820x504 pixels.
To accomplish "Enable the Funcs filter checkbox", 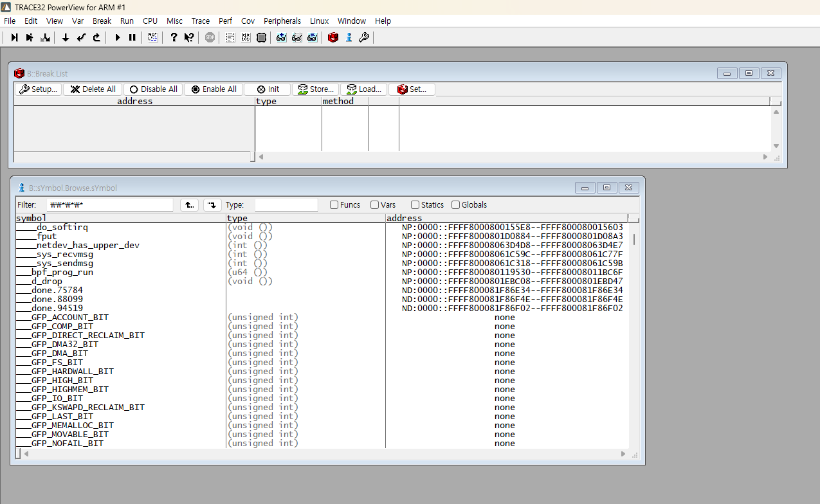I will (333, 204).
